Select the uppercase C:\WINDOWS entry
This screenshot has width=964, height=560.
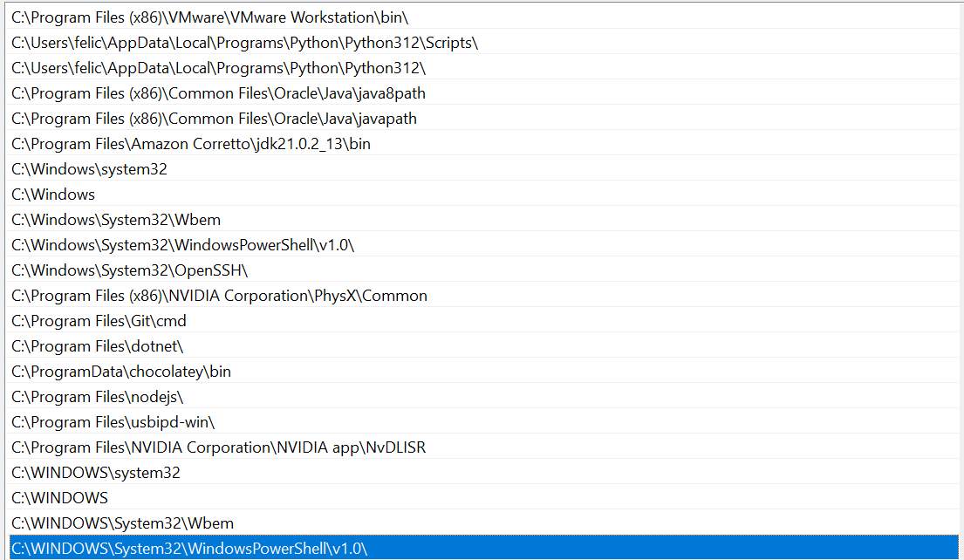(484, 497)
